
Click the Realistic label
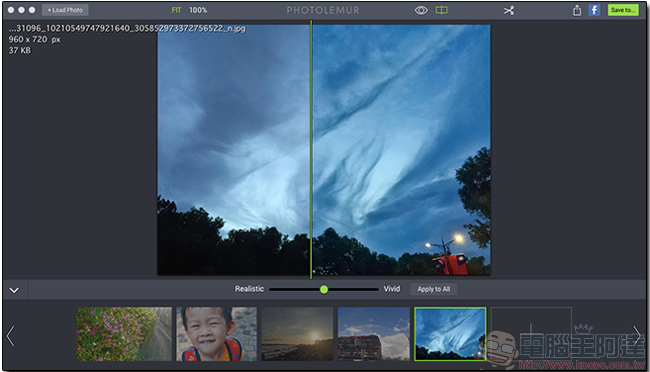coord(249,289)
